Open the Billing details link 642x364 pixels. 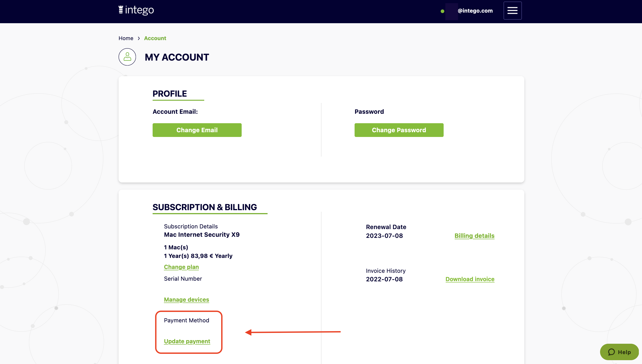474,236
